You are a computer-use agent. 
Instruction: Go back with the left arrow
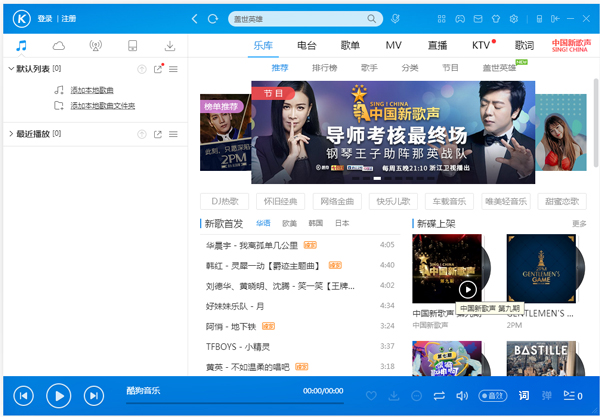[x=194, y=18]
